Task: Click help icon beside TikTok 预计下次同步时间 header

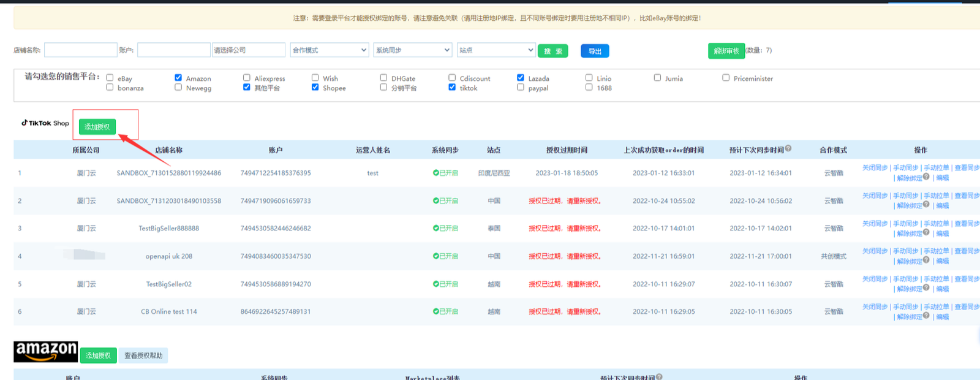Action: tap(788, 148)
